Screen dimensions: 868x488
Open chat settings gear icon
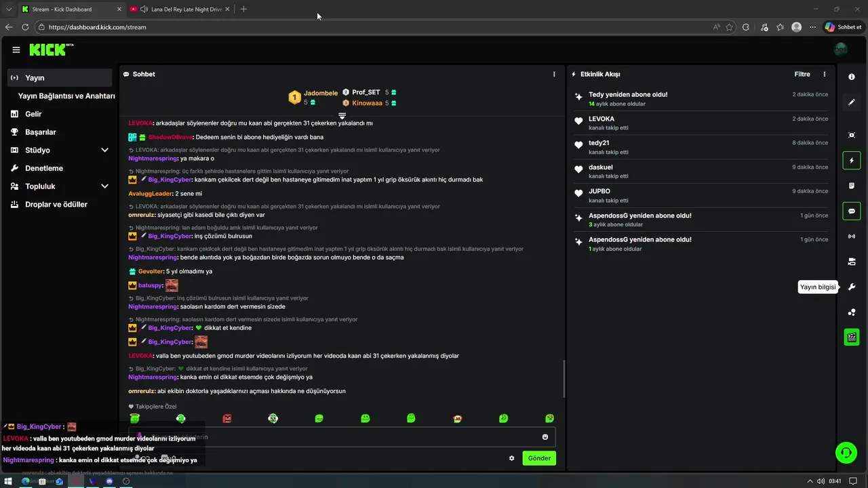tap(511, 458)
